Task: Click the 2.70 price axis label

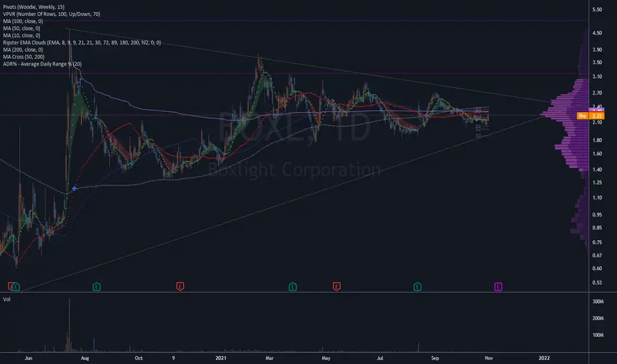Action: 597,93
